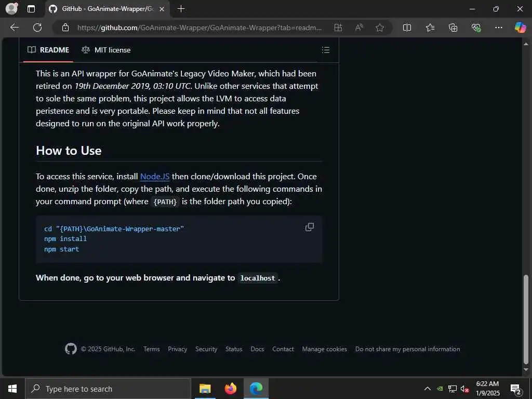Screen dimensions: 532x399
Task: Refresh the current page
Action: pyautogui.click(x=37, y=28)
